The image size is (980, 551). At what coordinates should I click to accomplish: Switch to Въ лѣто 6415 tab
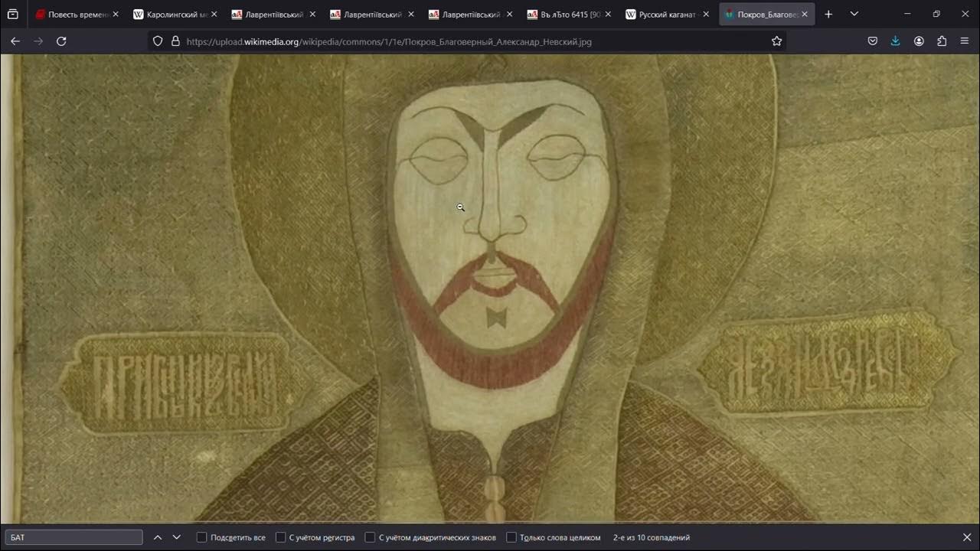coord(570,14)
